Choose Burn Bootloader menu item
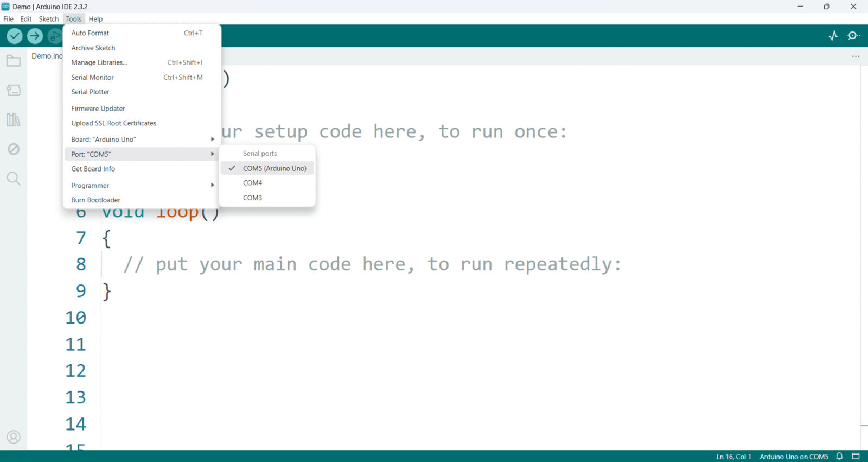Screen dimensions: 868x462 click(142, 200)
